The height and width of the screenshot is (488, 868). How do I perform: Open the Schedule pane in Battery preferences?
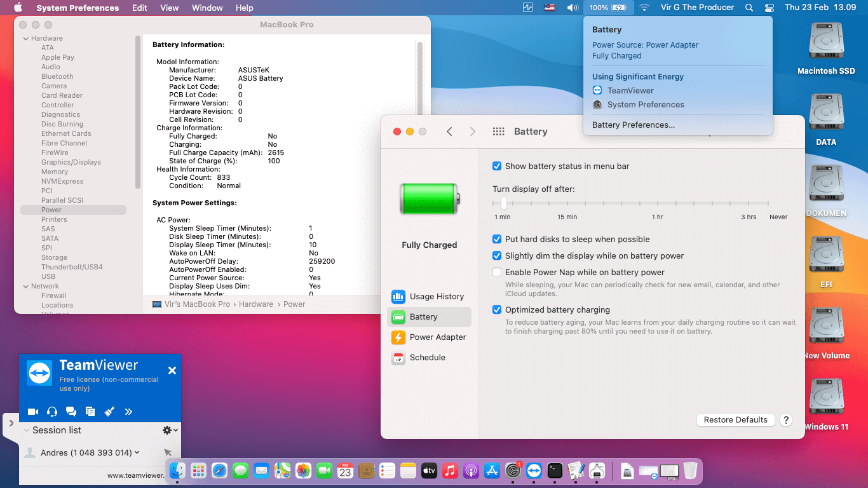[429, 357]
